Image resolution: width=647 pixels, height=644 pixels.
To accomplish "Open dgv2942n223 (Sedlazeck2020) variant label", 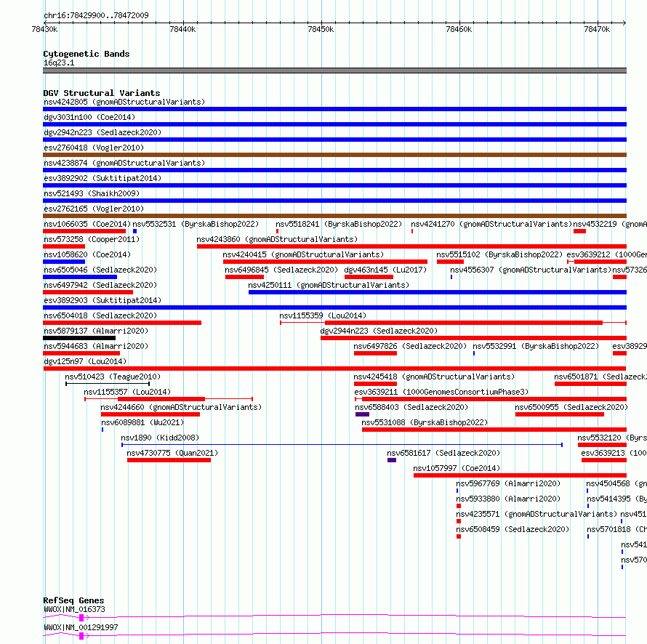I will tap(103, 132).
